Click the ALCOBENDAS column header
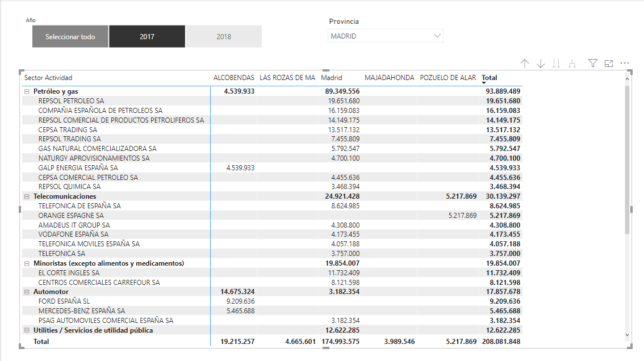 pyautogui.click(x=235, y=78)
